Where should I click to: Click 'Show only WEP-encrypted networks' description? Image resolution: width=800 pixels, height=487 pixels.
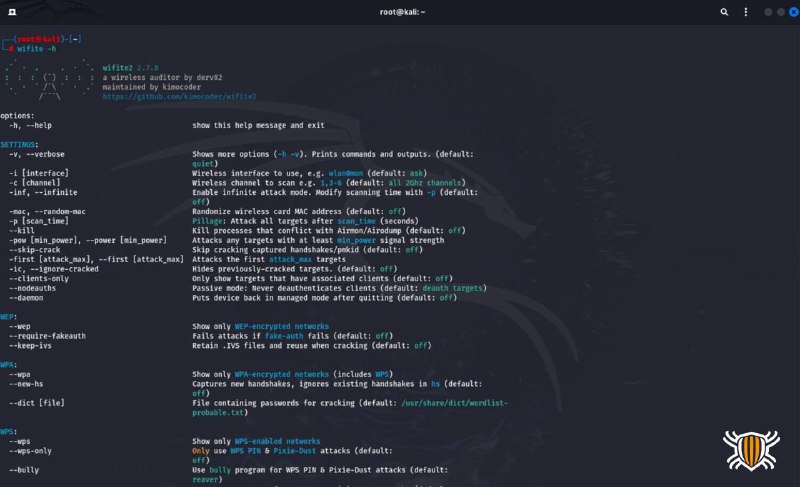click(x=261, y=327)
